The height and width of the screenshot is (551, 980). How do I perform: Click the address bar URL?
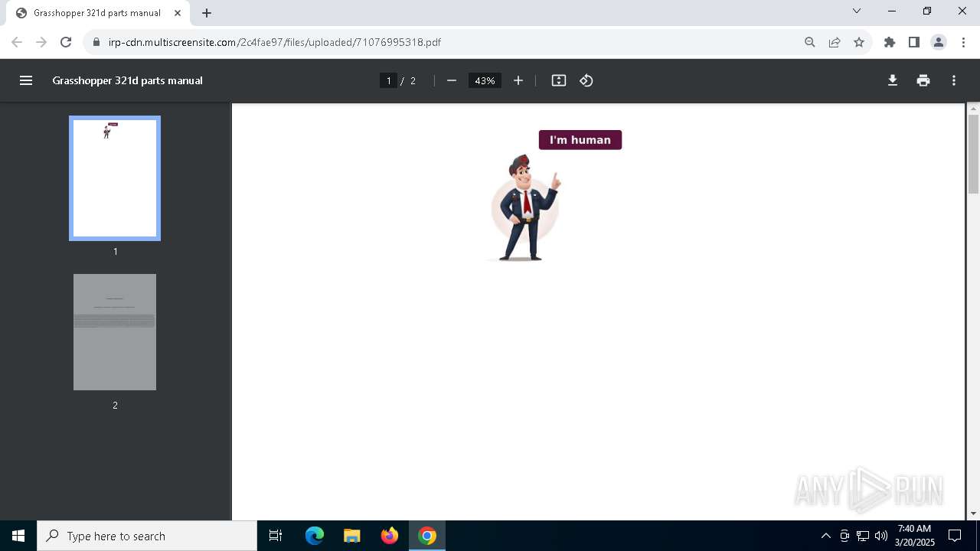point(275,42)
